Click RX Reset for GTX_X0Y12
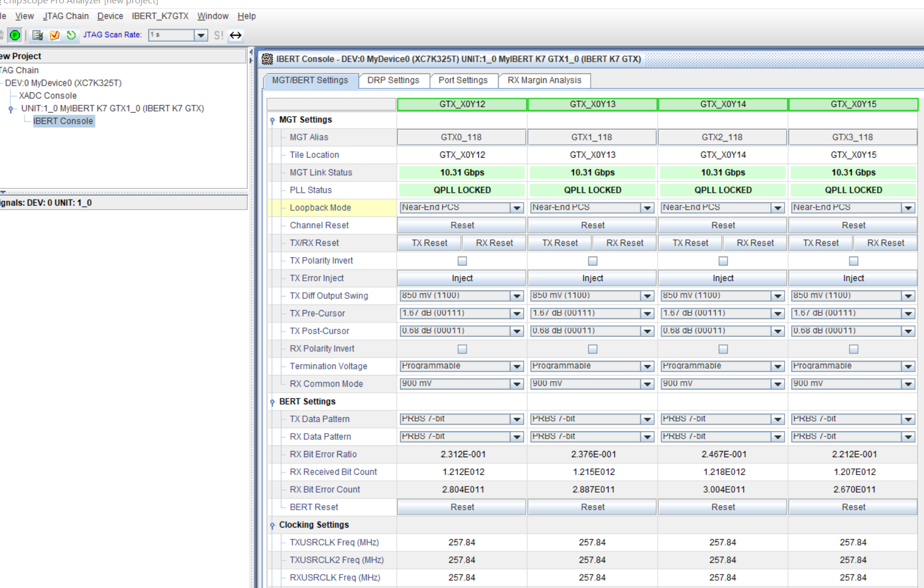 pos(494,243)
